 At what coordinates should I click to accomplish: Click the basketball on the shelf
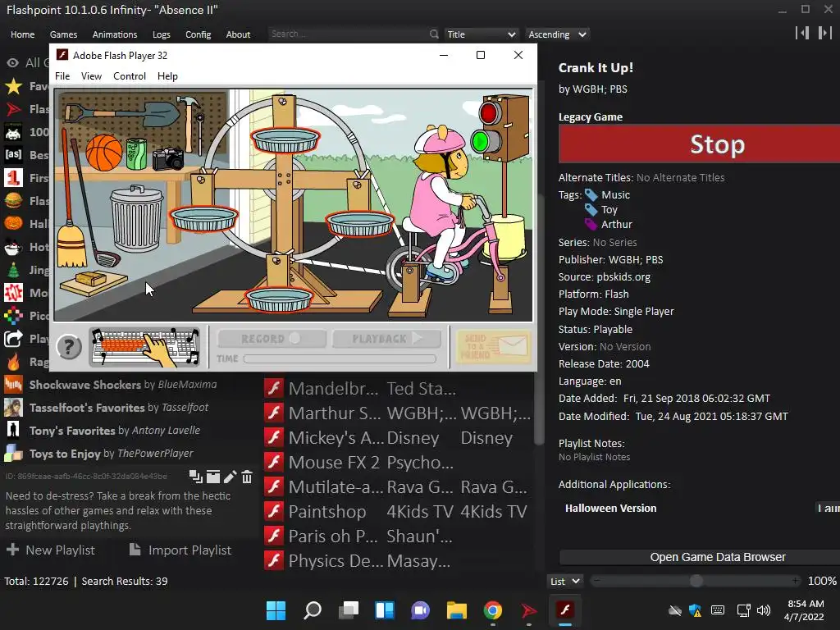click(x=104, y=152)
